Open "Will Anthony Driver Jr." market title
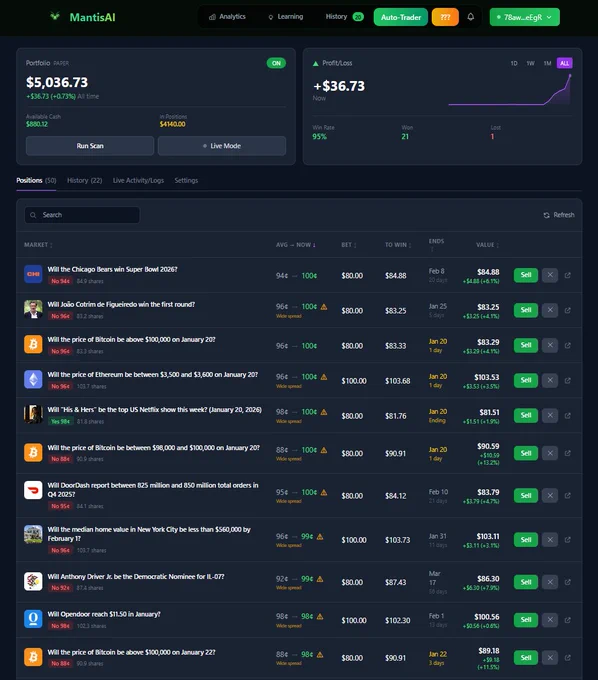The image size is (598, 680). pos(136,577)
